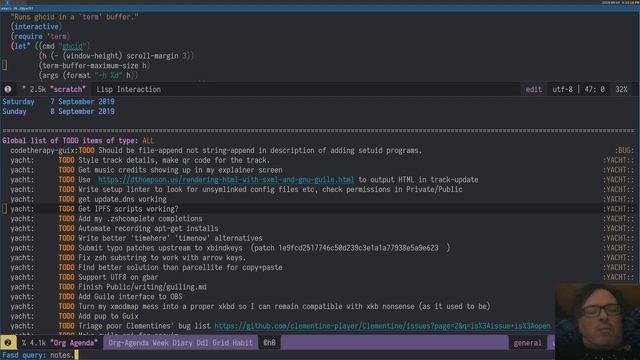This screenshot has height=360, width=640.
Task: Select the *Org Agenda* buffer name
Action: [74, 343]
